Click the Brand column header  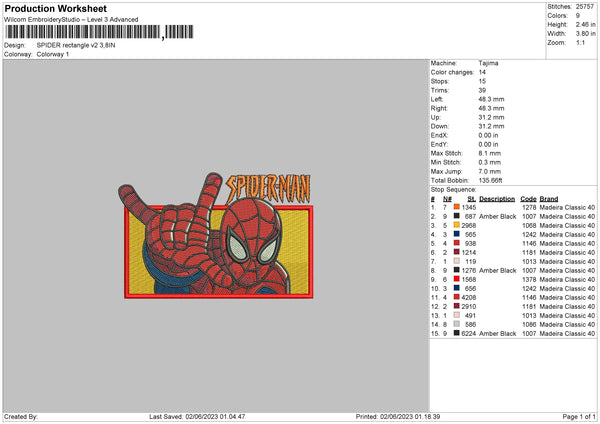[549, 198]
